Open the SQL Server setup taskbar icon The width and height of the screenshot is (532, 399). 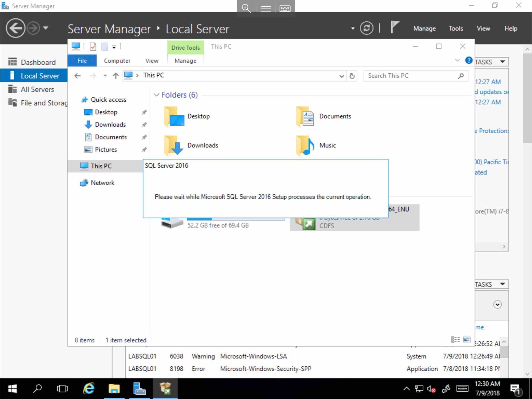pyautogui.click(x=165, y=389)
